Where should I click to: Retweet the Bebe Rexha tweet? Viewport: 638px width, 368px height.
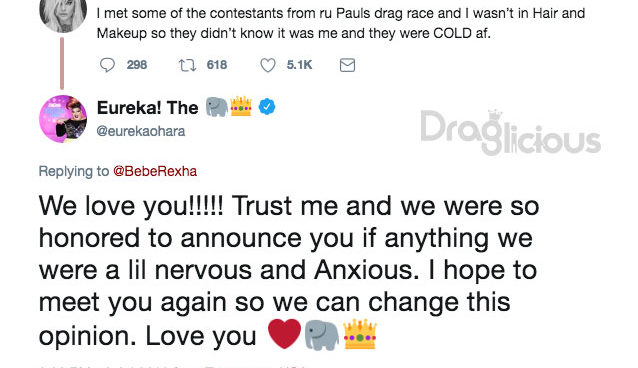188,65
